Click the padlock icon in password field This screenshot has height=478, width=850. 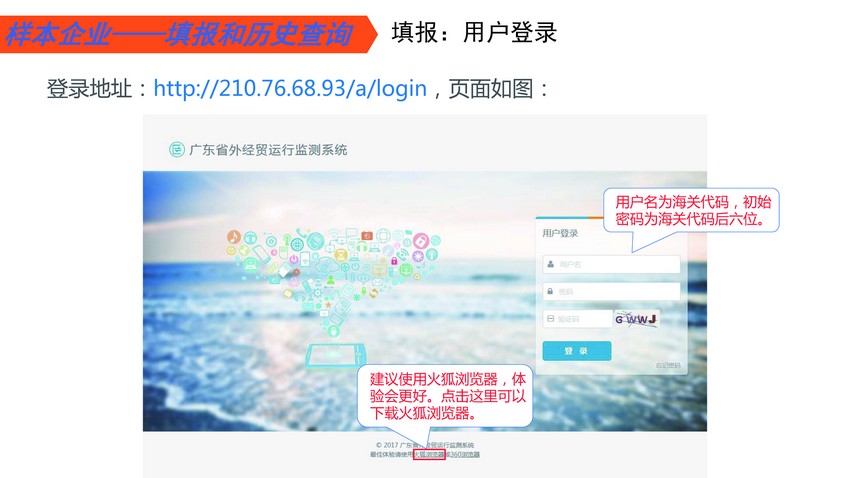[x=550, y=292]
